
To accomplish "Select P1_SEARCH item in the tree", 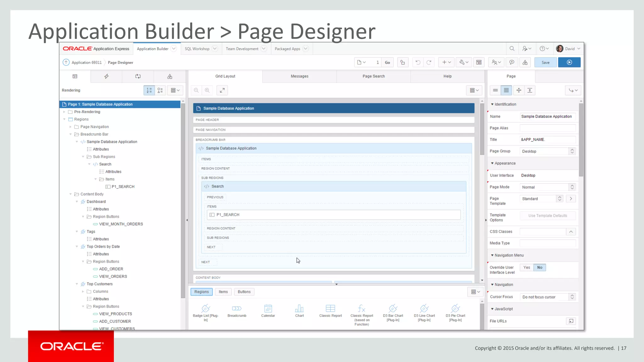I will point(123,187).
